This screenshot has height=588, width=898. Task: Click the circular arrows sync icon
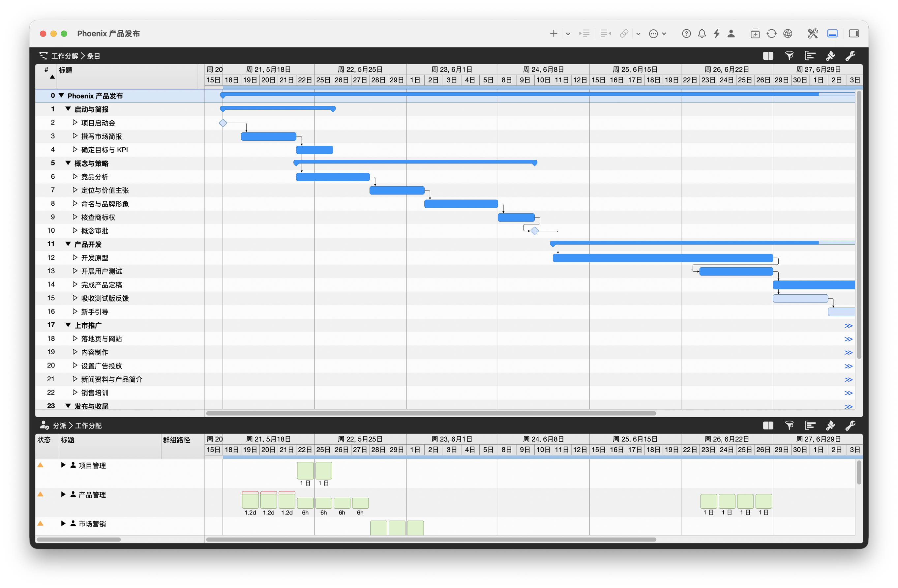pyautogui.click(x=771, y=34)
